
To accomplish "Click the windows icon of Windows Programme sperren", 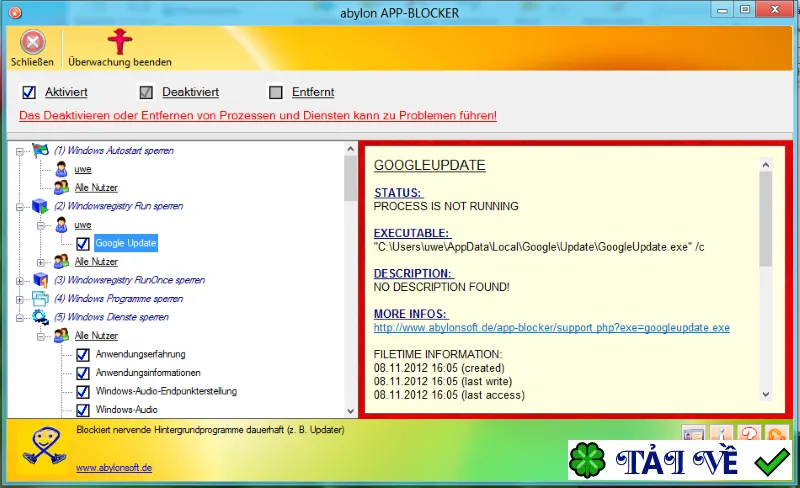I will [x=40, y=299].
